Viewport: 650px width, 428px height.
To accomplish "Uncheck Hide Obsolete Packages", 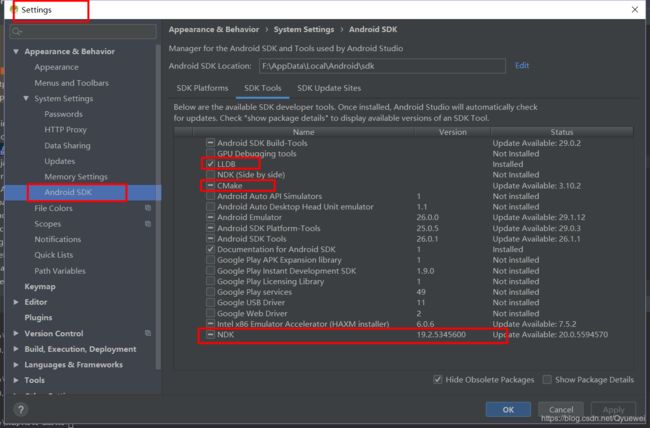I will (x=438, y=379).
